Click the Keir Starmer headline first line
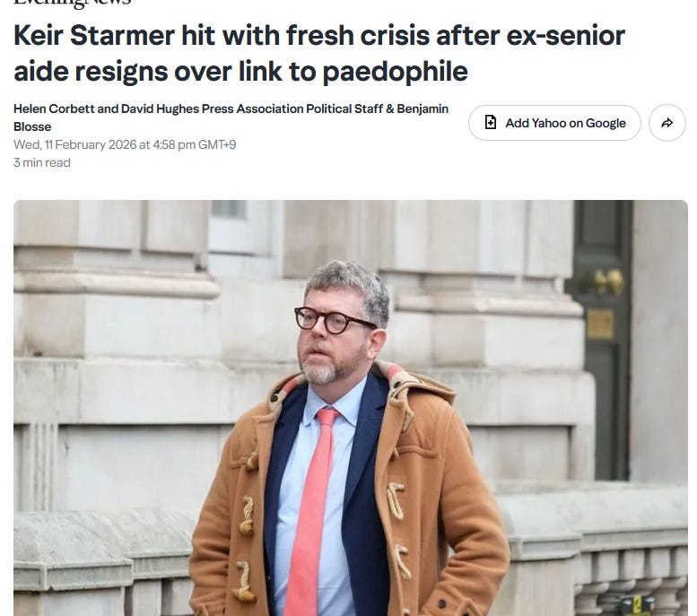Viewport: 697px width, 616px height. coord(319,35)
